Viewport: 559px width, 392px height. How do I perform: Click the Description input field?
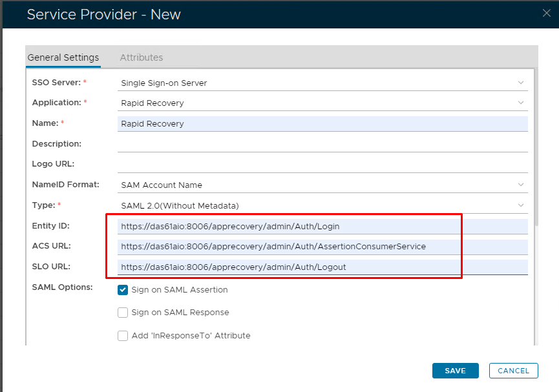(322, 144)
